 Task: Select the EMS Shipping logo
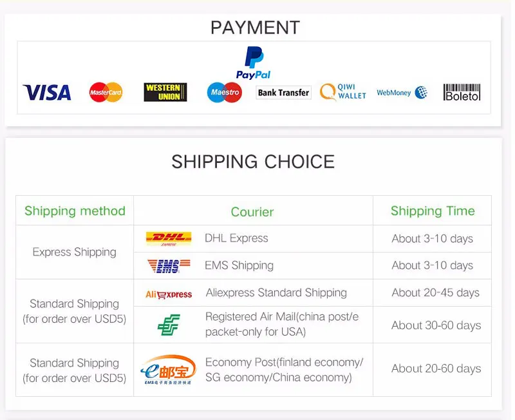(x=169, y=266)
